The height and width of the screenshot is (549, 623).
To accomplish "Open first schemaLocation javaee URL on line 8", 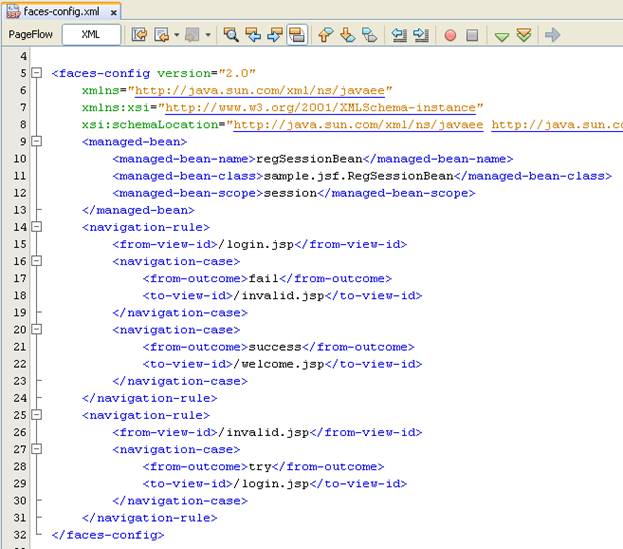I will [358, 125].
